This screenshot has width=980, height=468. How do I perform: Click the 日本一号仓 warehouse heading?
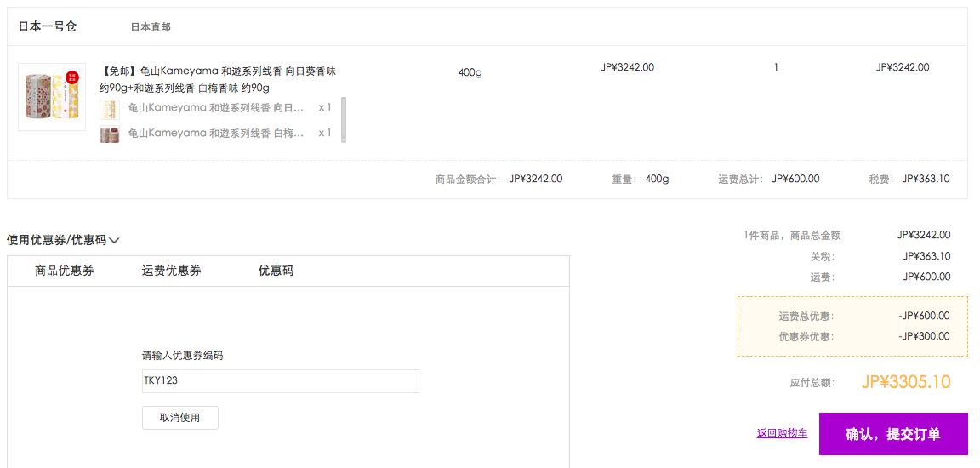[x=48, y=27]
